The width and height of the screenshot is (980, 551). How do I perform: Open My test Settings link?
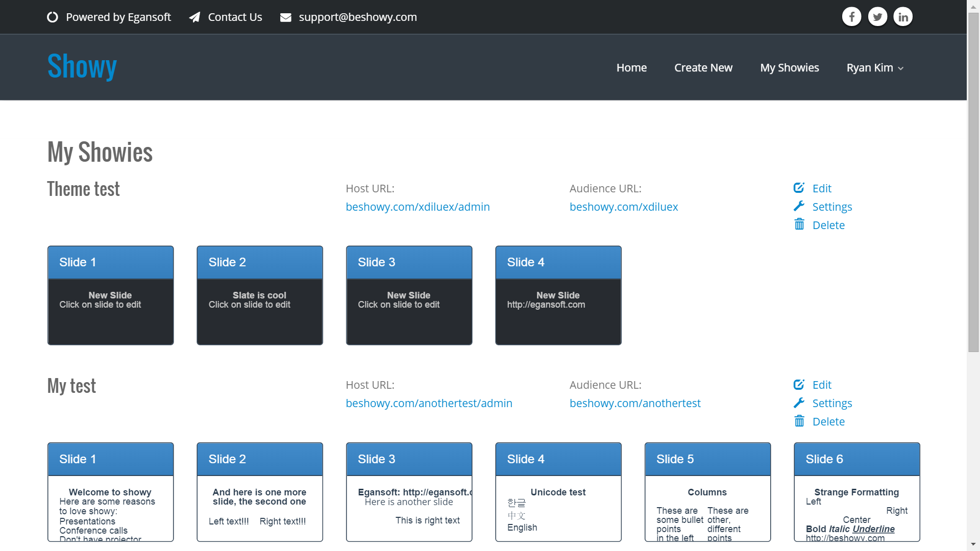click(x=832, y=403)
